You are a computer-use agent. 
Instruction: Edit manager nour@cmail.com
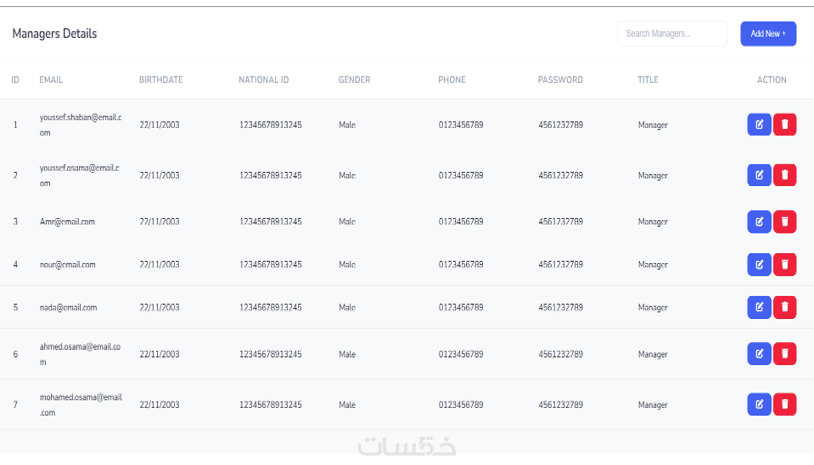point(759,264)
